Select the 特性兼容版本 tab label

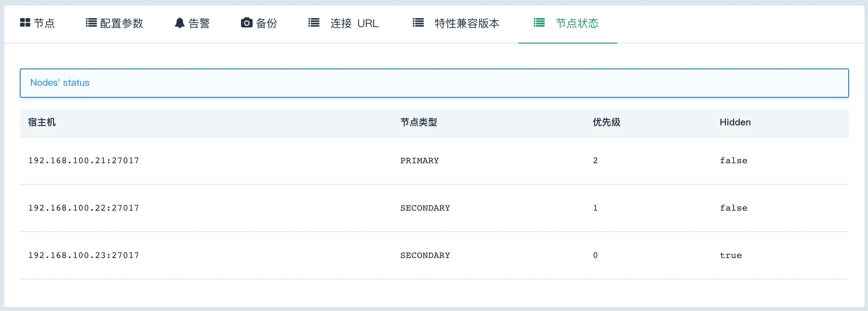click(467, 23)
